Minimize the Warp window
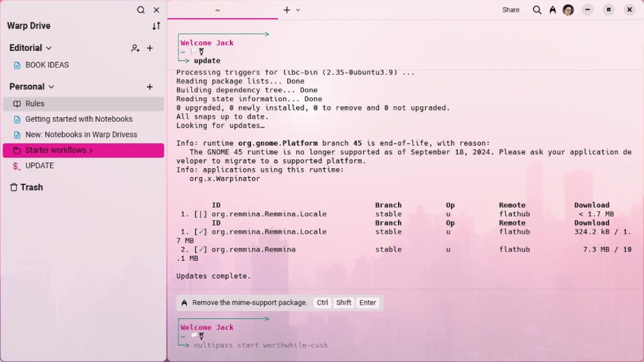This screenshot has height=362, width=644. 588,10
